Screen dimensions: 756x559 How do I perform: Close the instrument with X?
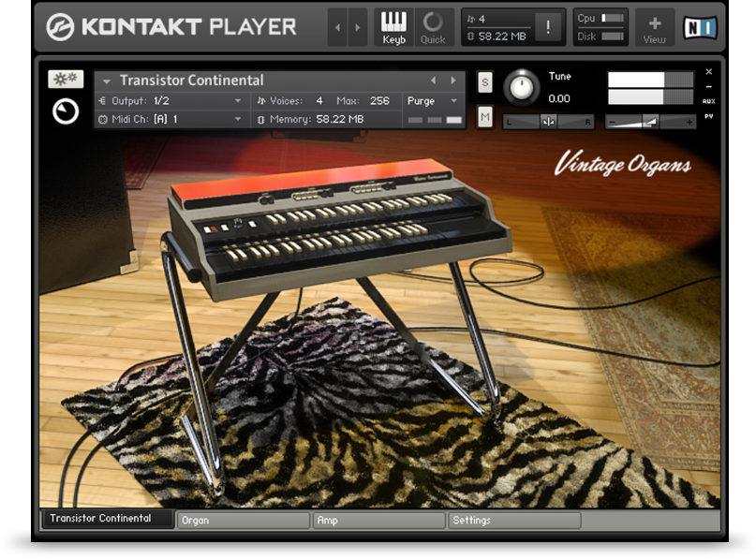click(709, 72)
